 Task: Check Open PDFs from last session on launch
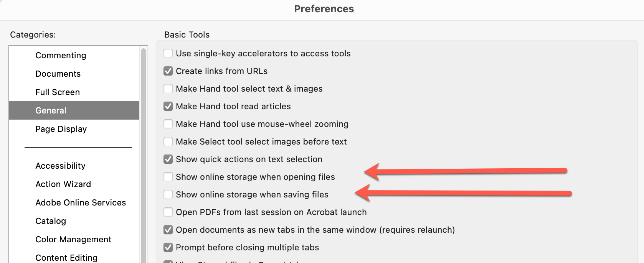click(x=168, y=212)
